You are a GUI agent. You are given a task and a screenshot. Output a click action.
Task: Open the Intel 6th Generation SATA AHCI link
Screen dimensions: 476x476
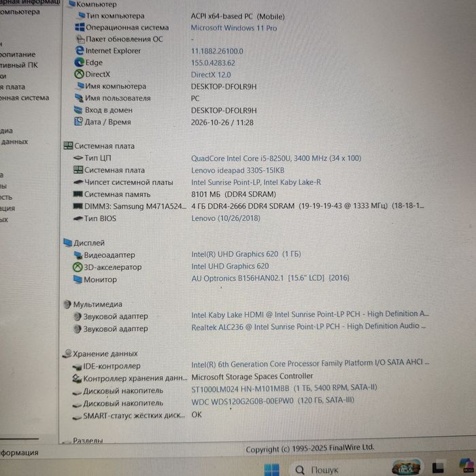(x=310, y=363)
